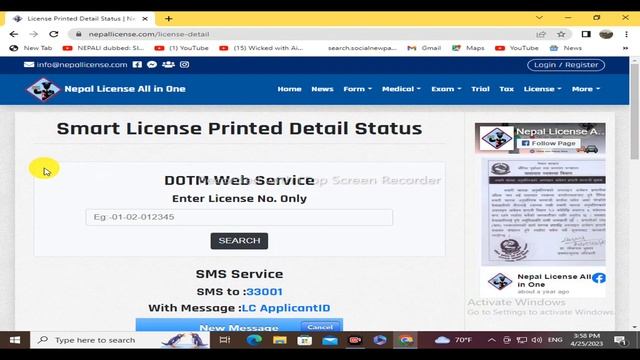Open the Facebook icon in the top bar

[137, 64]
